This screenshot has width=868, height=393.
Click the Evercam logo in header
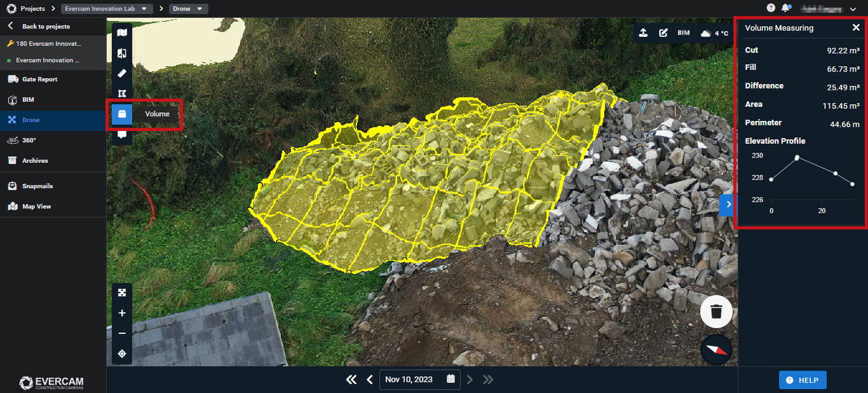[11, 9]
